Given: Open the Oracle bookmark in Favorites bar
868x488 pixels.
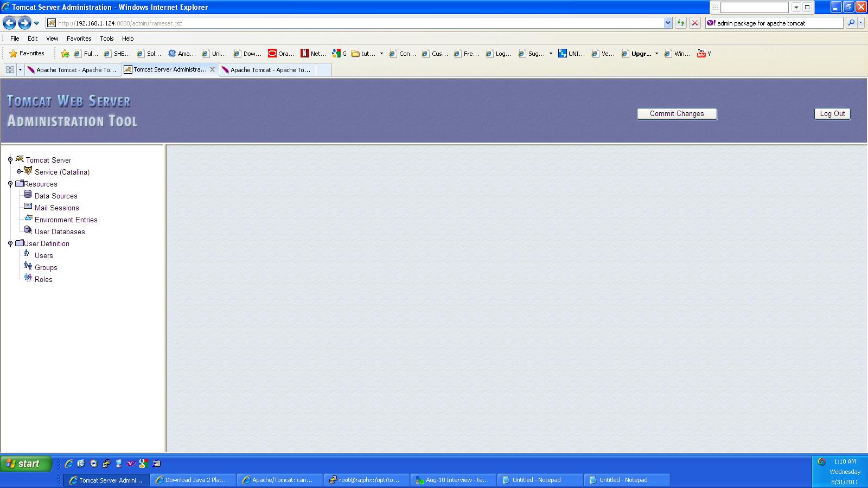Looking at the screenshot, I should (281, 53).
